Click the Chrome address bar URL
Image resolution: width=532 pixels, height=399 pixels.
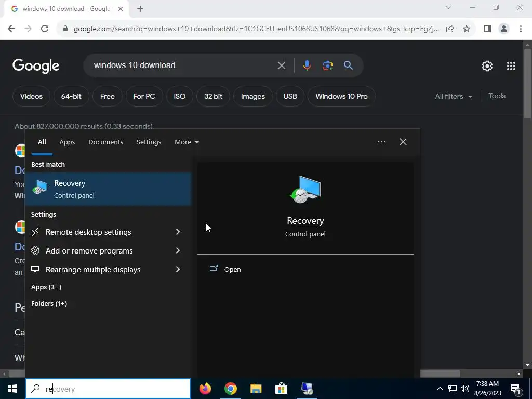click(x=256, y=29)
